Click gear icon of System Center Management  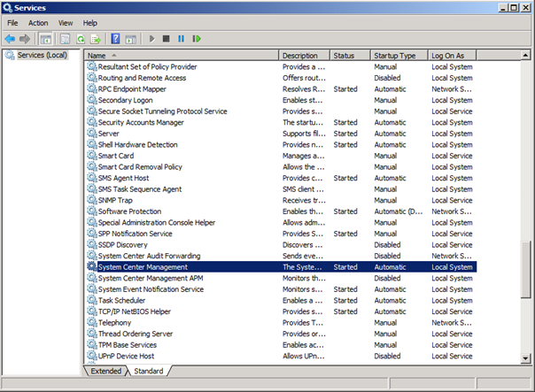click(x=91, y=266)
